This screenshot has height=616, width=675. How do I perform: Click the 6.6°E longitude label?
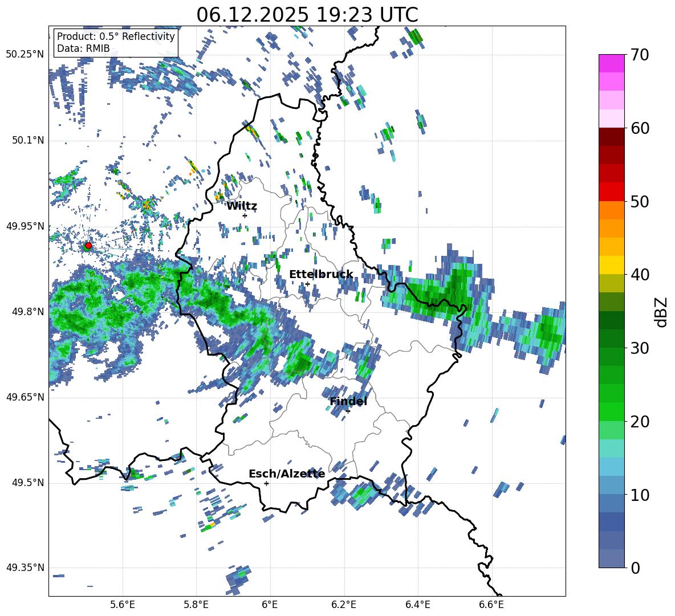491,605
